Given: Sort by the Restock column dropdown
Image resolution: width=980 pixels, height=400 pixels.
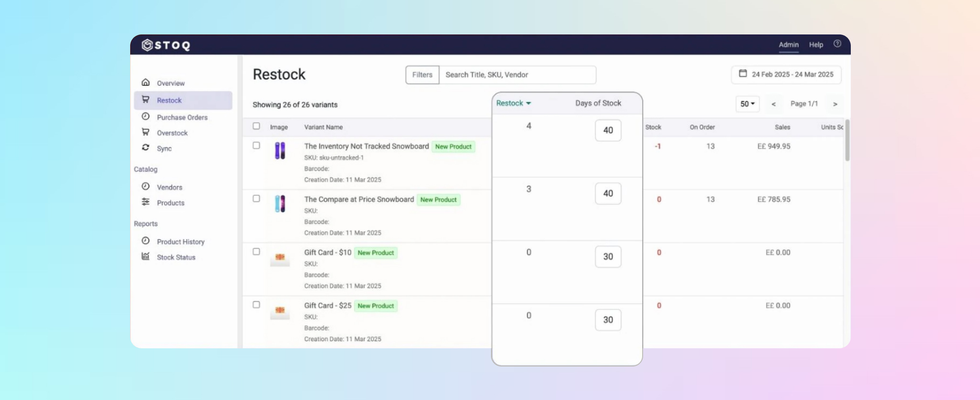Looking at the screenshot, I should tap(513, 103).
